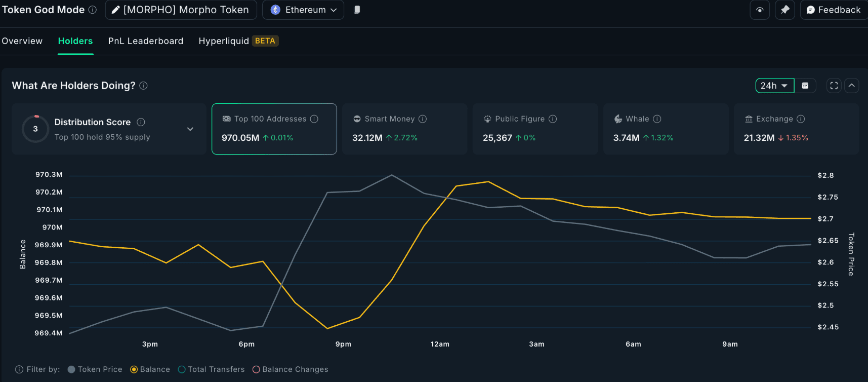Toggle the Token Price filter
868x382 pixels.
95,369
